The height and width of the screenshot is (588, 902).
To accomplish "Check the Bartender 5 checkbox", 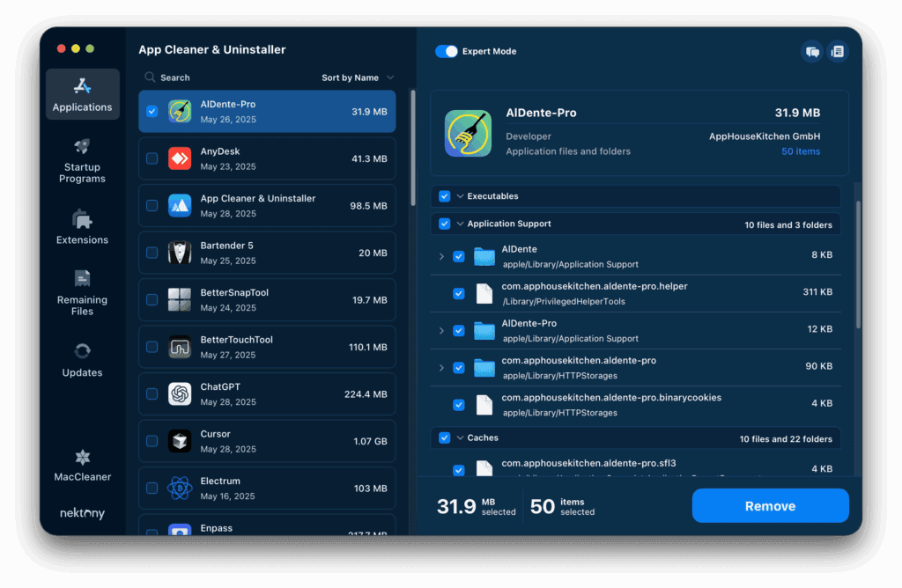I will (152, 253).
